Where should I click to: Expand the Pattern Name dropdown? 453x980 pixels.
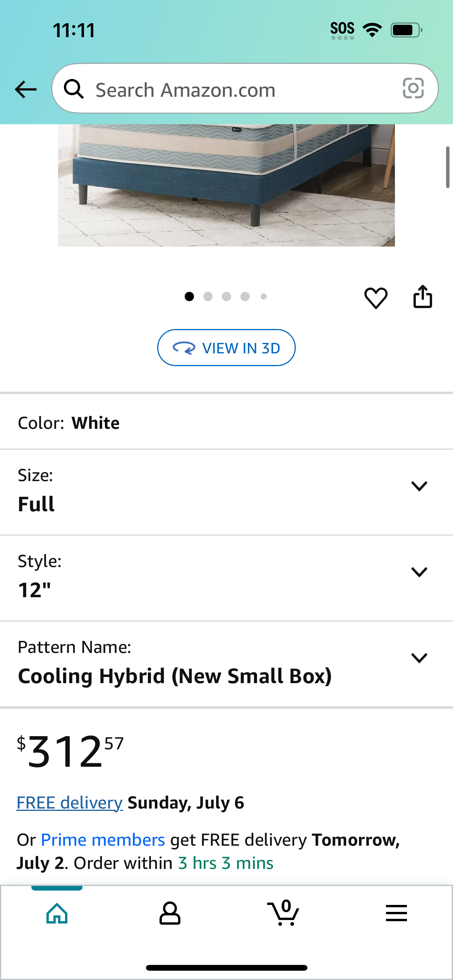(x=226, y=664)
